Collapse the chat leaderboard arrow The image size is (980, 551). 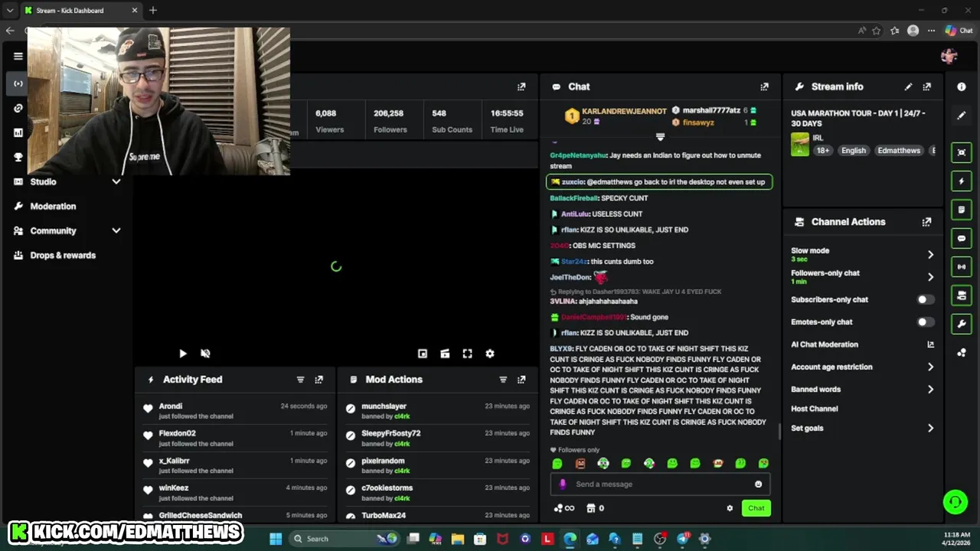click(x=660, y=137)
